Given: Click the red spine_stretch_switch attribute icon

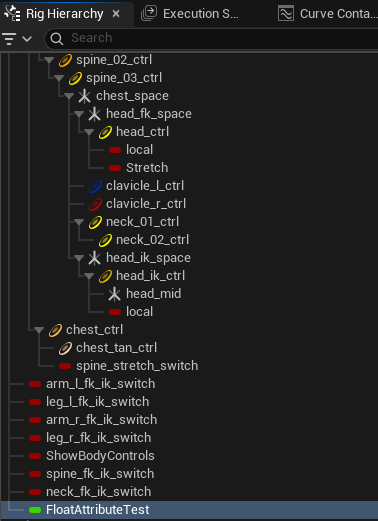Looking at the screenshot, I should (x=65, y=366).
